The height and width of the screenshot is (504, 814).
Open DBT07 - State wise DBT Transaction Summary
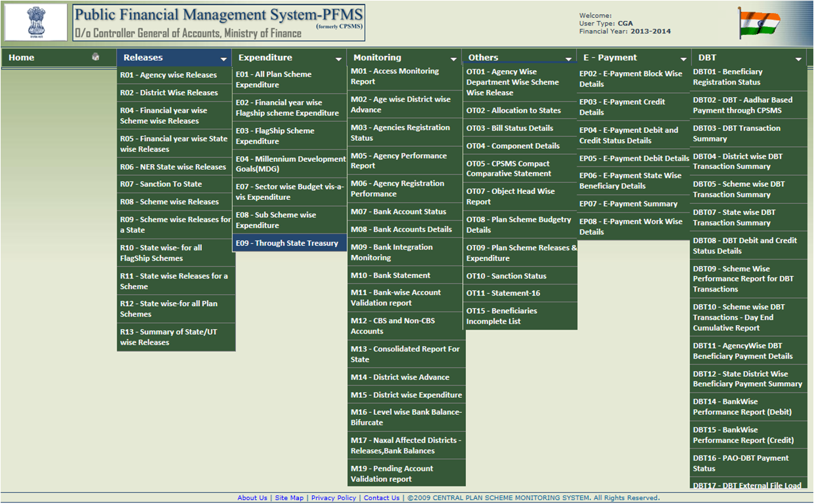749,218
